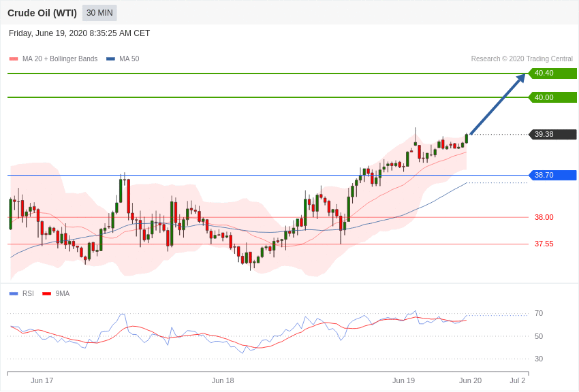The height and width of the screenshot is (392, 579).
Task: Select the 40.40 green target price tag
Action: pos(553,73)
